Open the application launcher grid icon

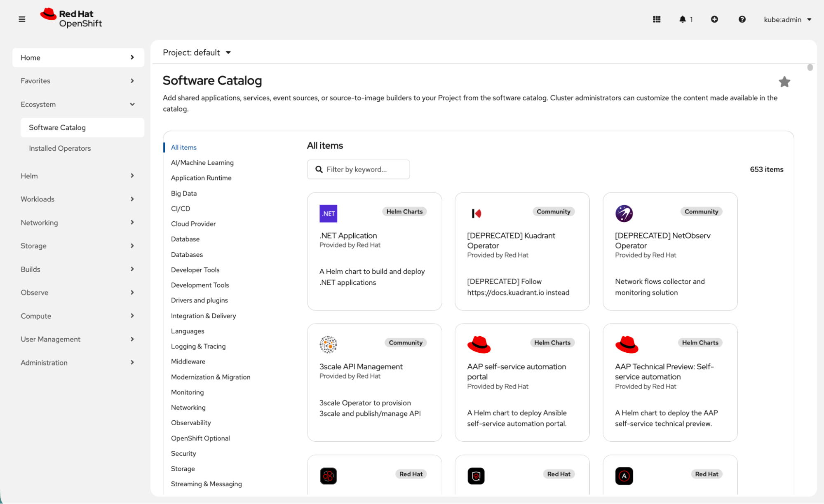657,19
